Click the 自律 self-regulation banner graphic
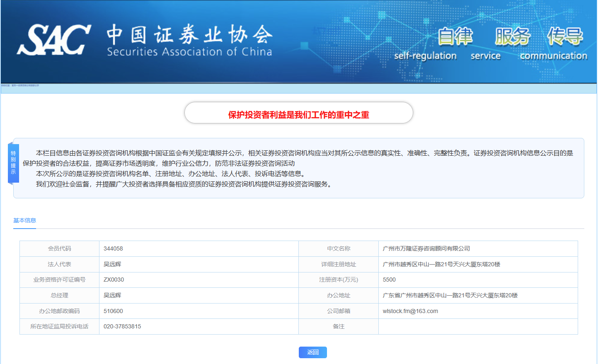Screen dimensions: 598x364 point(455,36)
